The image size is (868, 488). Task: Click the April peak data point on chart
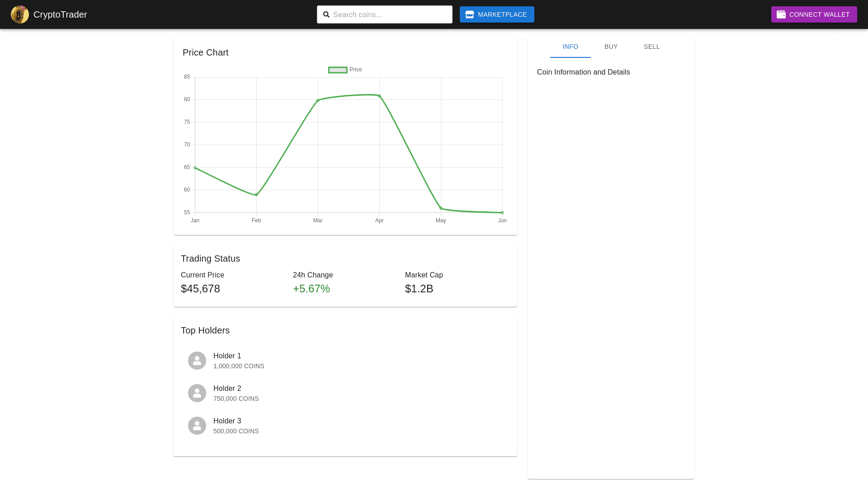[x=379, y=96]
